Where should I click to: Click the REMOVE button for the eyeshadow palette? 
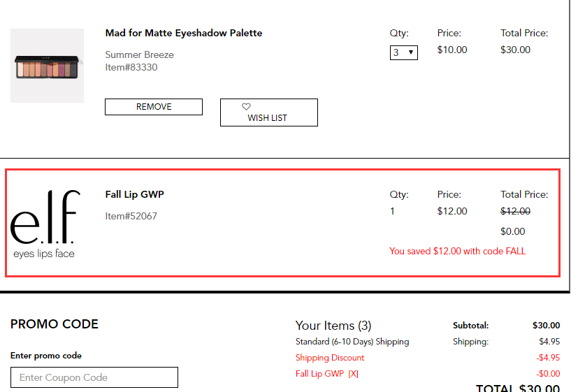154,107
